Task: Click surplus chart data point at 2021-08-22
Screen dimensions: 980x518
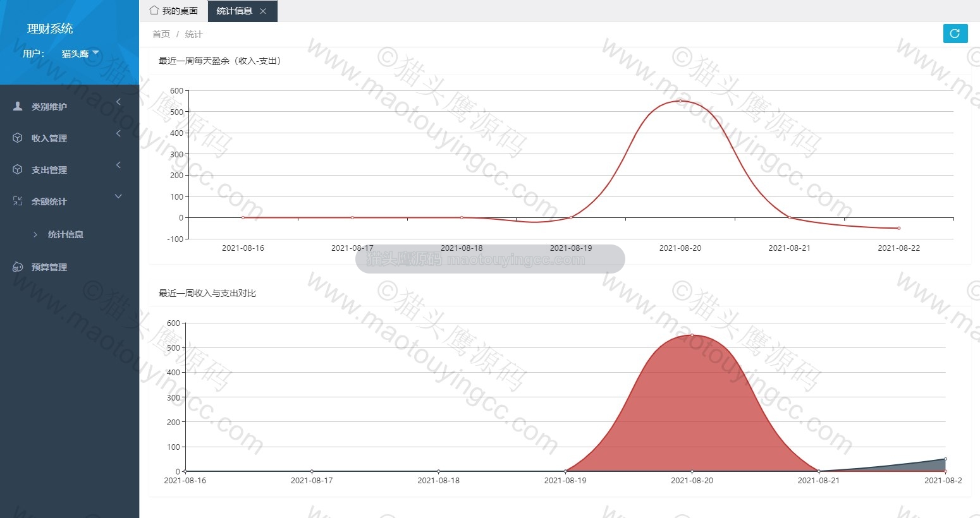Action: pyautogui.click(x=898, y=228)
